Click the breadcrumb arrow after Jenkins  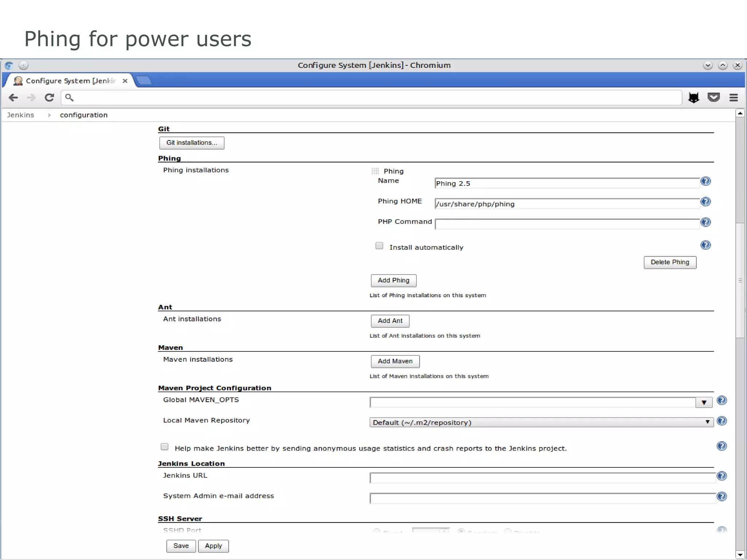[49, 115]
